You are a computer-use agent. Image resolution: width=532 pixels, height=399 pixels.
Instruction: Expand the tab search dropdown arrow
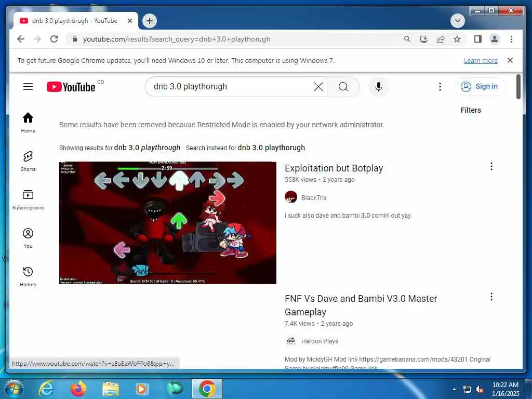pos(457,21)
